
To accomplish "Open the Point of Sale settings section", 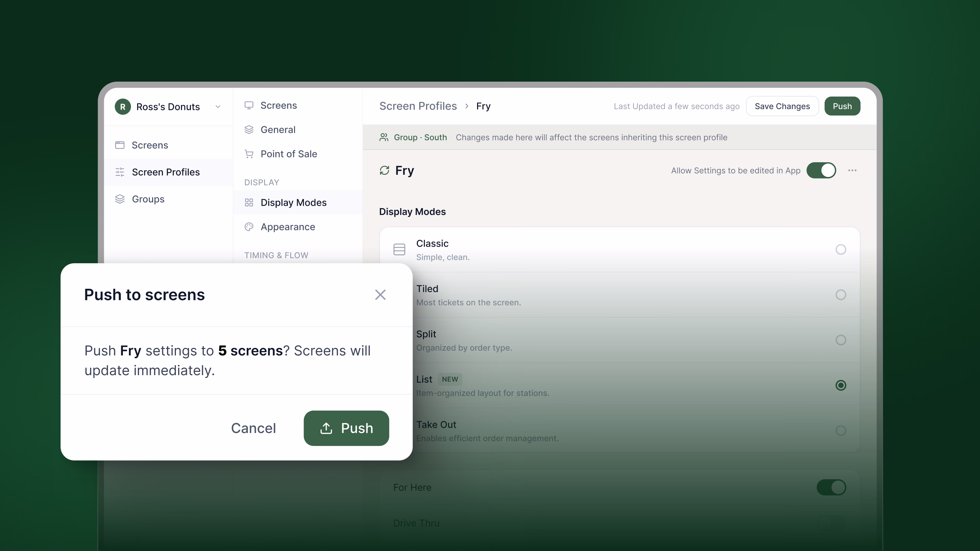I will point(297,154).
